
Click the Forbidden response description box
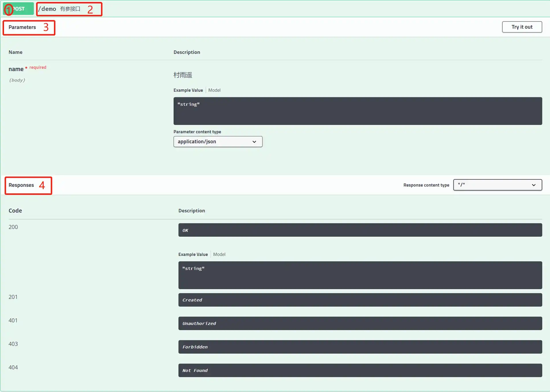coord(360,347)
